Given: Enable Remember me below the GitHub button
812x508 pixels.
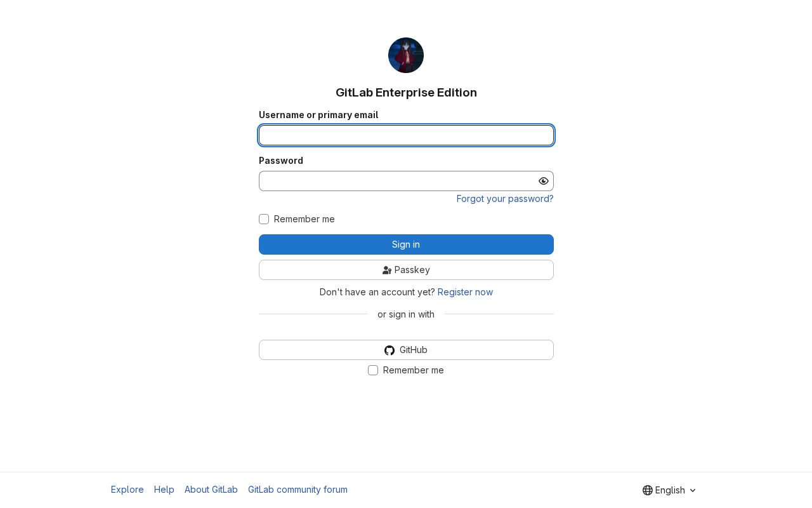Looking at the screenshot, I should 373,370.
